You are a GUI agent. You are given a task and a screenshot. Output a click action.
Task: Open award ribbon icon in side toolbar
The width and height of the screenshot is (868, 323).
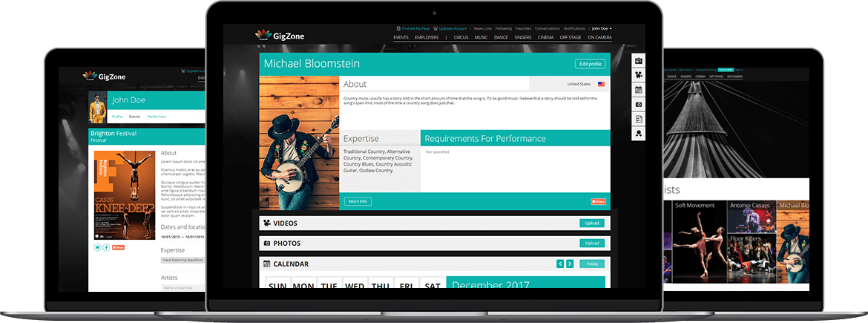point(638,134)
